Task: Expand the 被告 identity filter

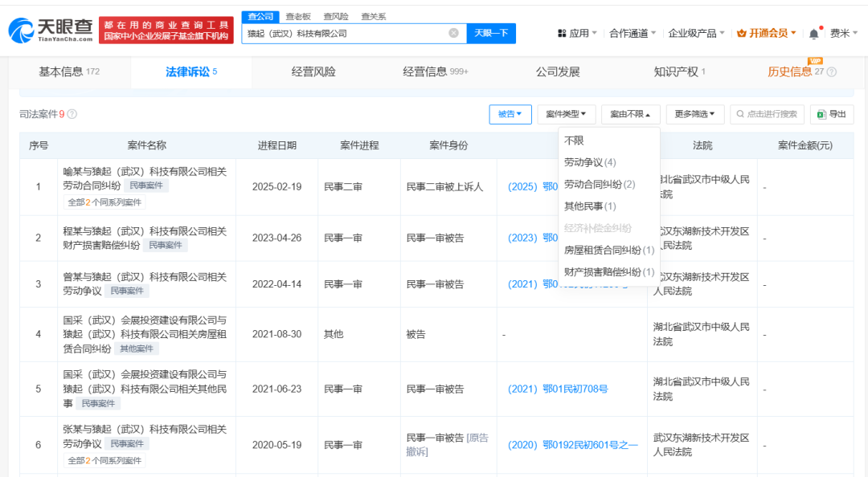Action: 510,115
